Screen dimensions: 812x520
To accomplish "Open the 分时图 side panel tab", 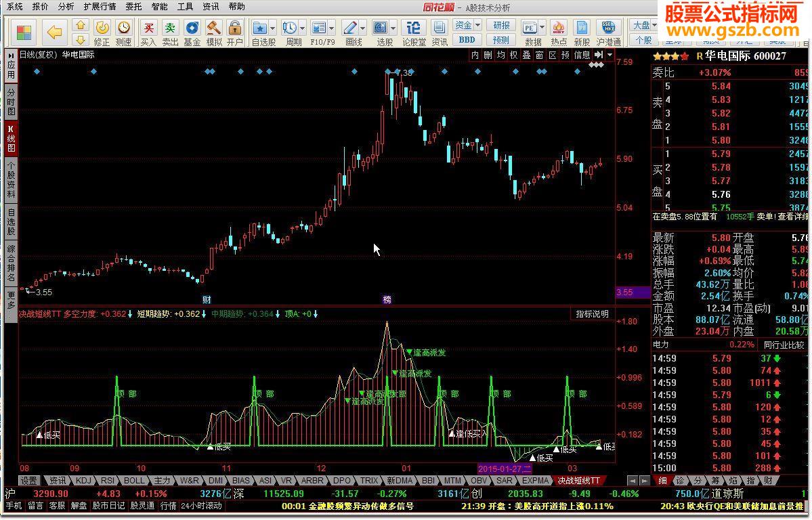I will (x=11, y=102).
